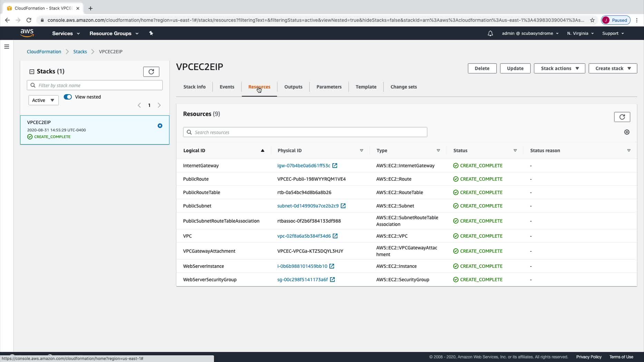Open the admin @ scubasyndrome account menu
The height and width of the screenshot is (362, 644).
(530, 33)
